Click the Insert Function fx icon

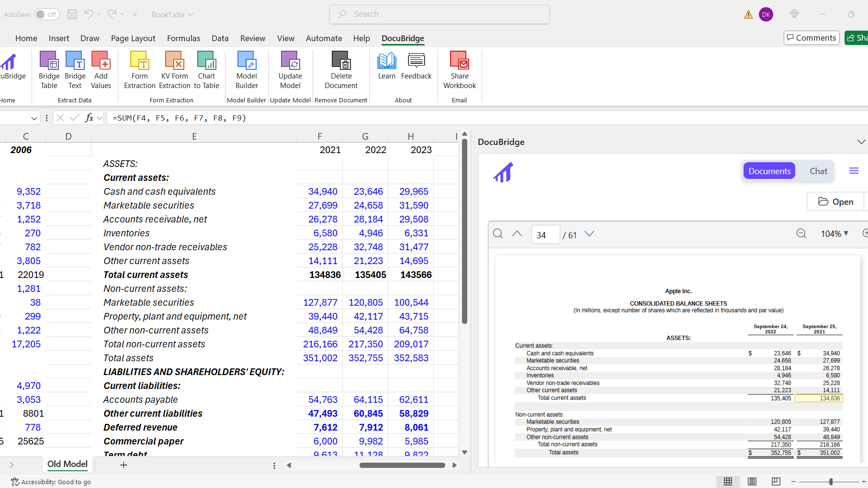coord(89,118)
